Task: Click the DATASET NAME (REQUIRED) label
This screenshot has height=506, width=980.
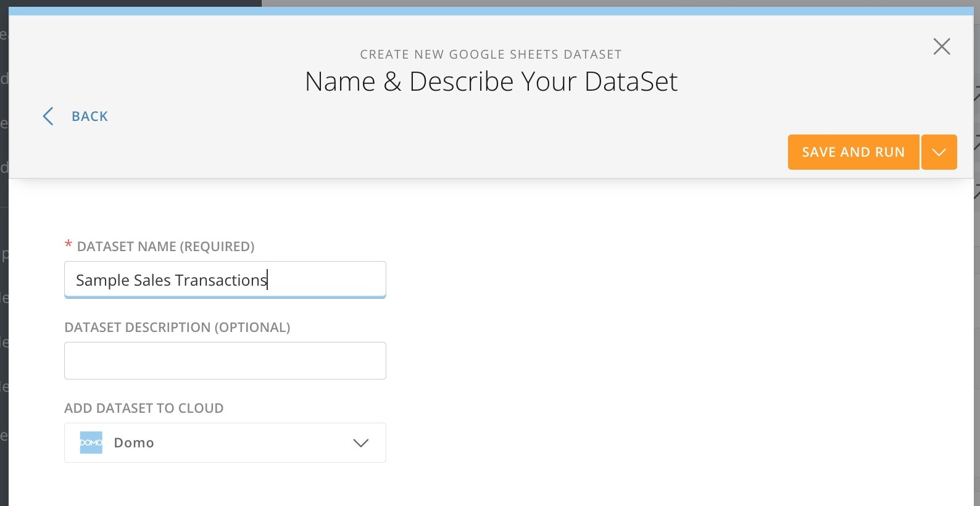Action: point(165,247)
